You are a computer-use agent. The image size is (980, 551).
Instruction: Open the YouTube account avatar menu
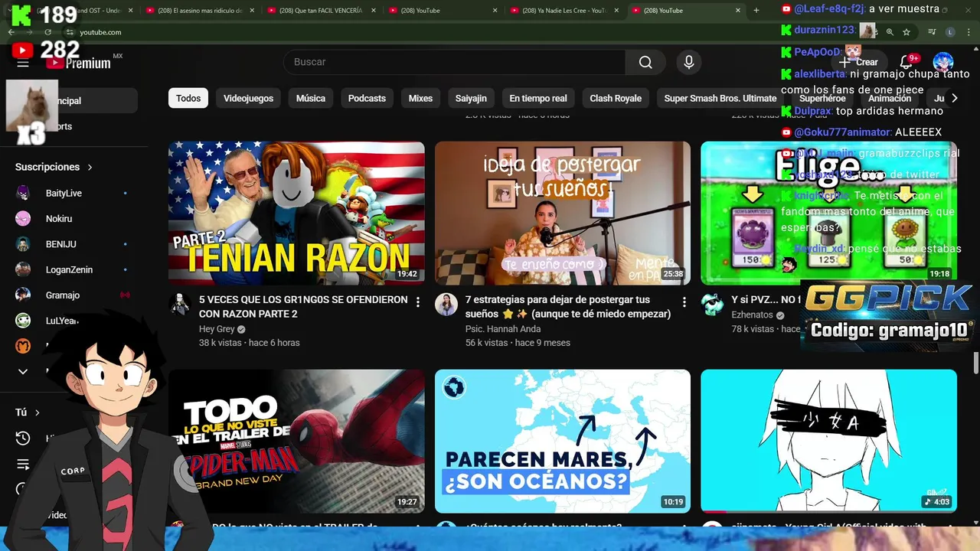(x=943, y=62)
